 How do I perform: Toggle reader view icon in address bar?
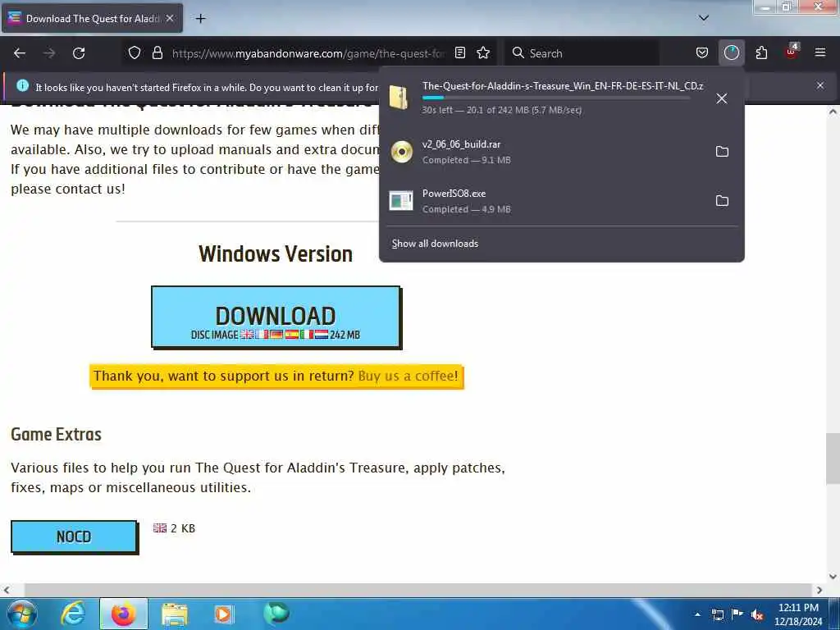pyautogui.click(x=460, y=52)
